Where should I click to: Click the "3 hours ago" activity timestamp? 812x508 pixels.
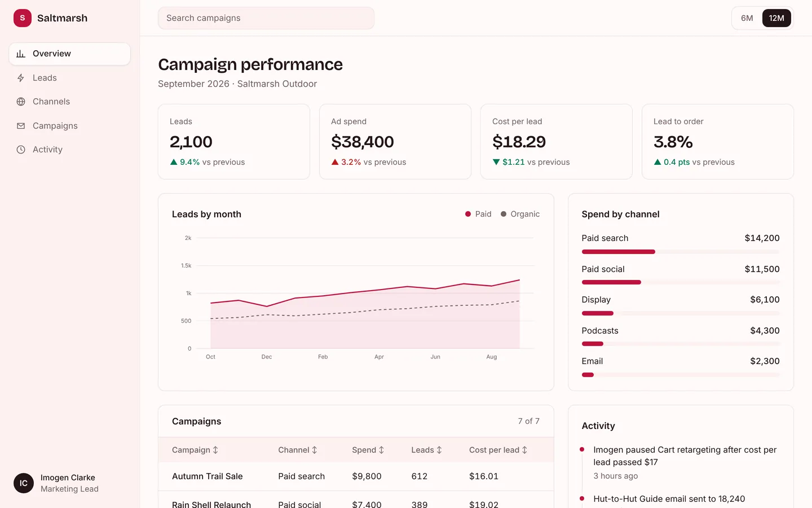coord(616,476)
